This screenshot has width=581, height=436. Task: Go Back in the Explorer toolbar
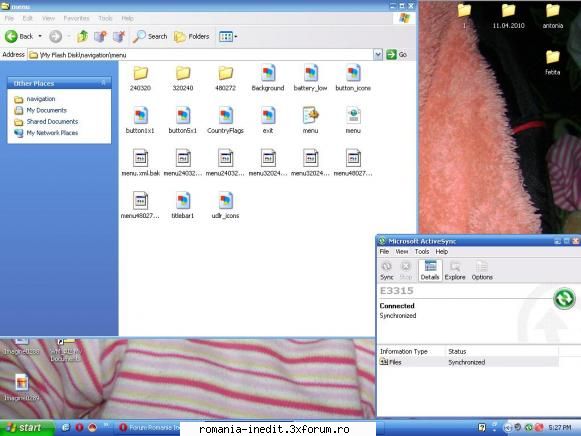tap(19, 36)
